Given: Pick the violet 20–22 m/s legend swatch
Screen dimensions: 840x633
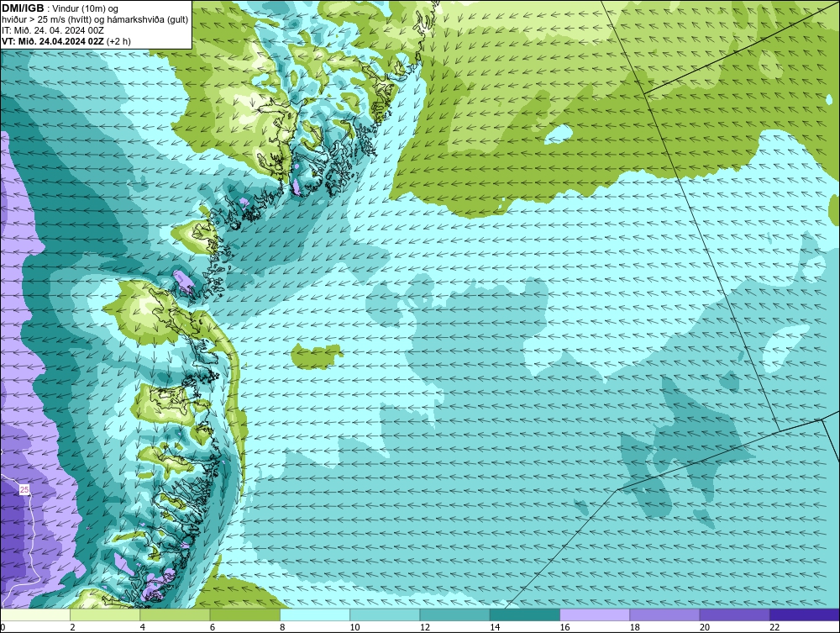Looking at the screenshot, I should point(734,615).
